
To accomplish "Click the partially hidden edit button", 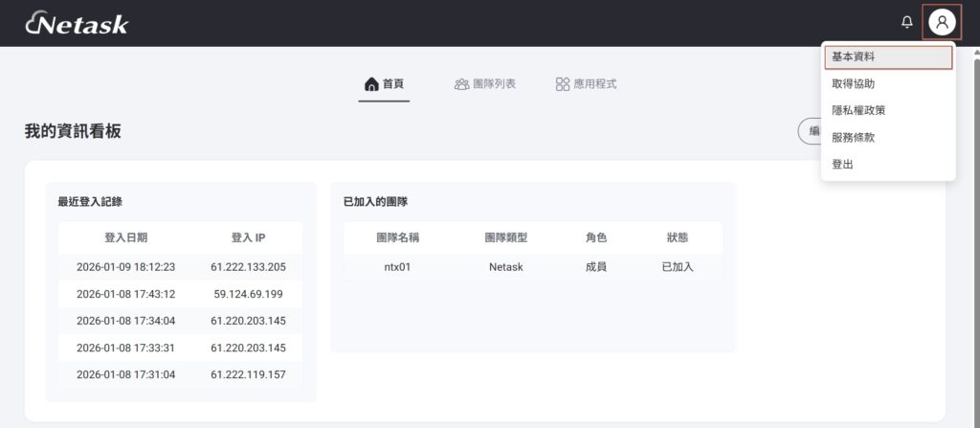I will [810, 132].
